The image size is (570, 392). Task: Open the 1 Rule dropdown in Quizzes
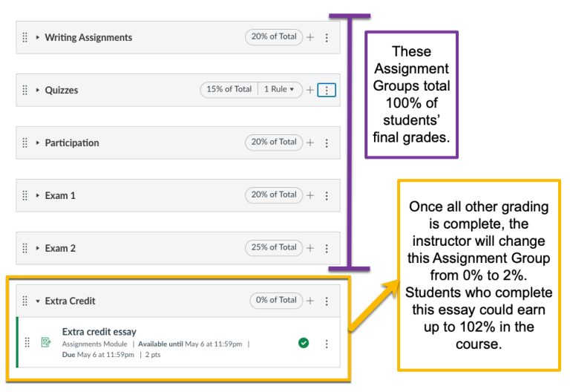tap(280, 90)
